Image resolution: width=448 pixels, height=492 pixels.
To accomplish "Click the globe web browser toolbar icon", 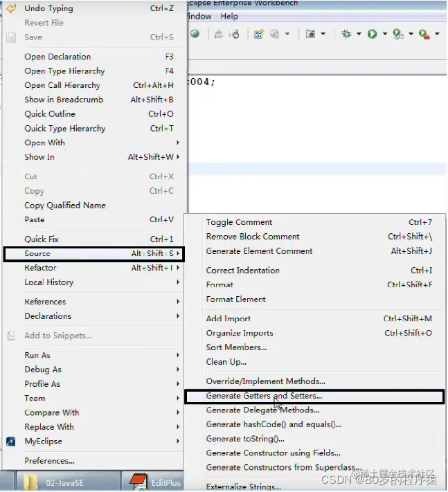I will [195, 34].
